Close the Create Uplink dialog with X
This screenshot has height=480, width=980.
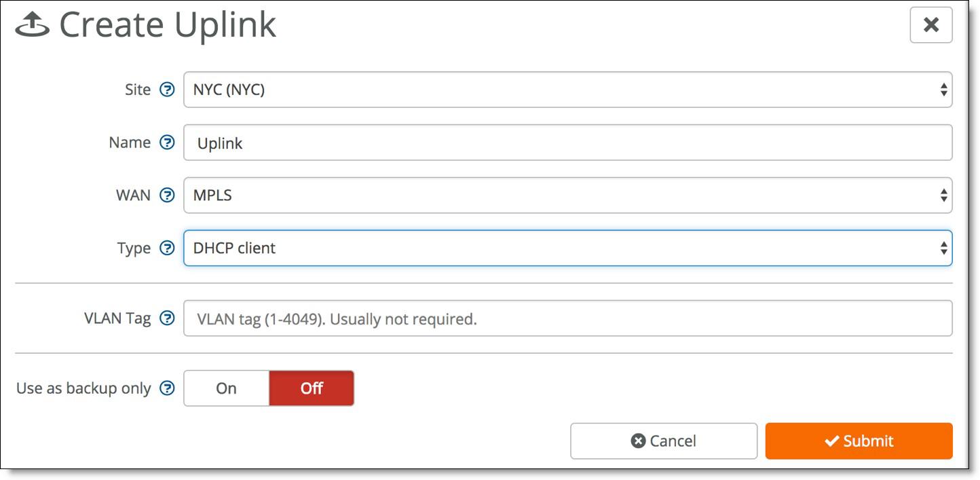[931, 25]
